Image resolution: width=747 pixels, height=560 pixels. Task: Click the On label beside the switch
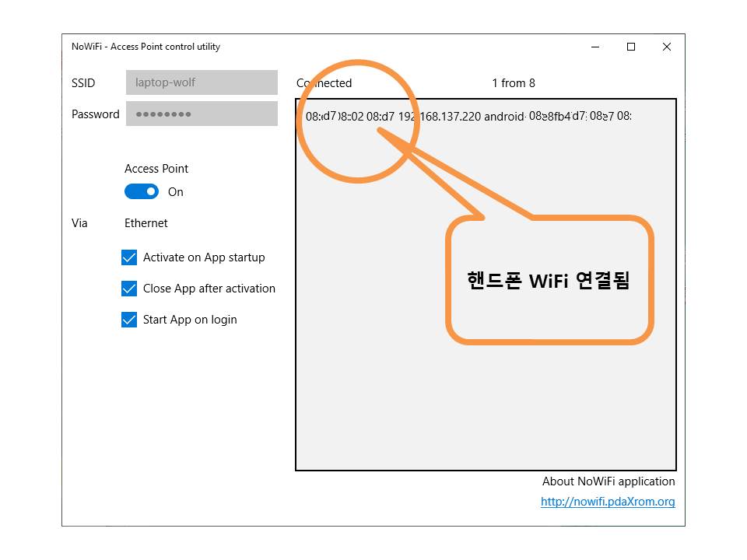pos(176,192)
